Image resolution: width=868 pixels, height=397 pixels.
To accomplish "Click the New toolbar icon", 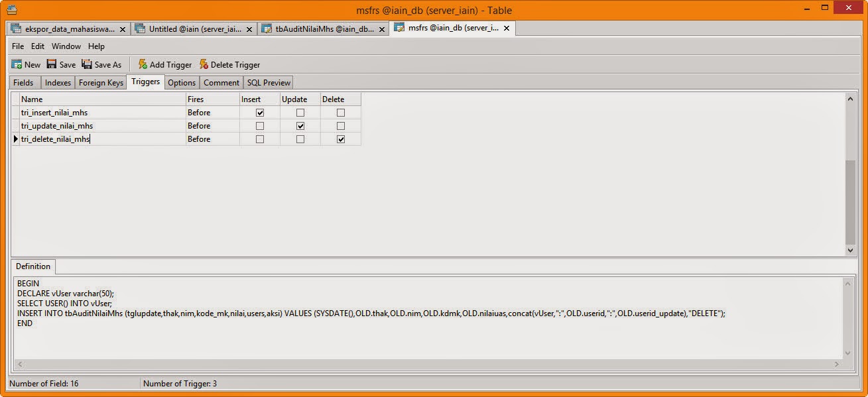I will click(15, 64).
